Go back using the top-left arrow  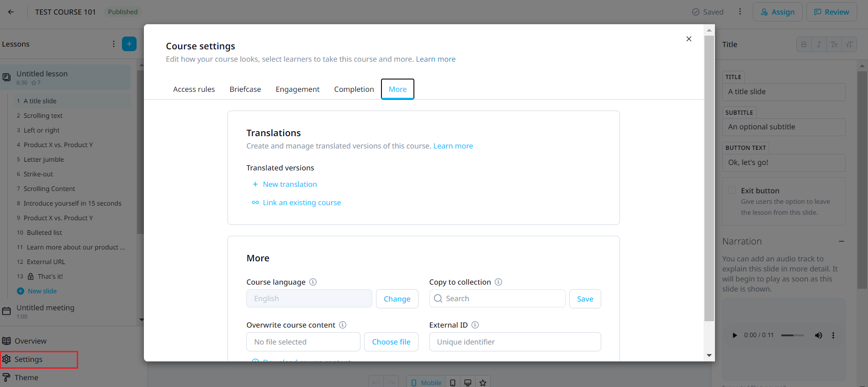tap(11, 12)
